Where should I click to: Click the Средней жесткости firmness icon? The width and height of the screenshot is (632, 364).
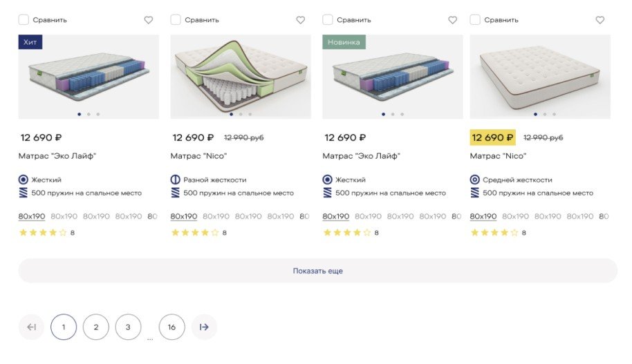pyautogui.click(x=475, y=180)
